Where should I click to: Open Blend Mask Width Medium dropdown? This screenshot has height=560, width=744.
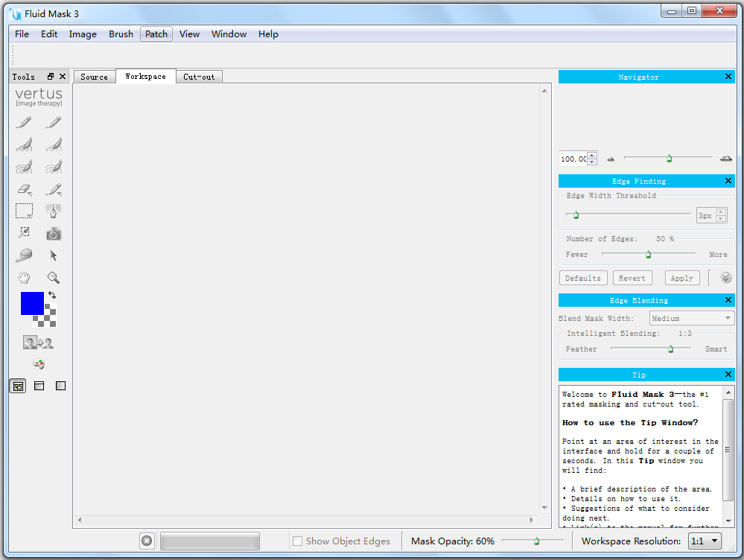click(692, 318)
